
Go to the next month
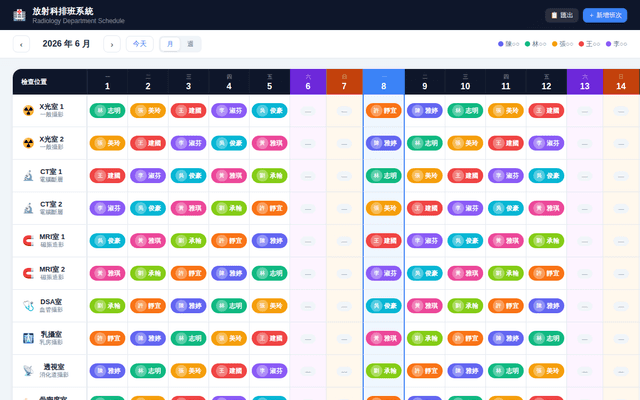coord(112,44)
